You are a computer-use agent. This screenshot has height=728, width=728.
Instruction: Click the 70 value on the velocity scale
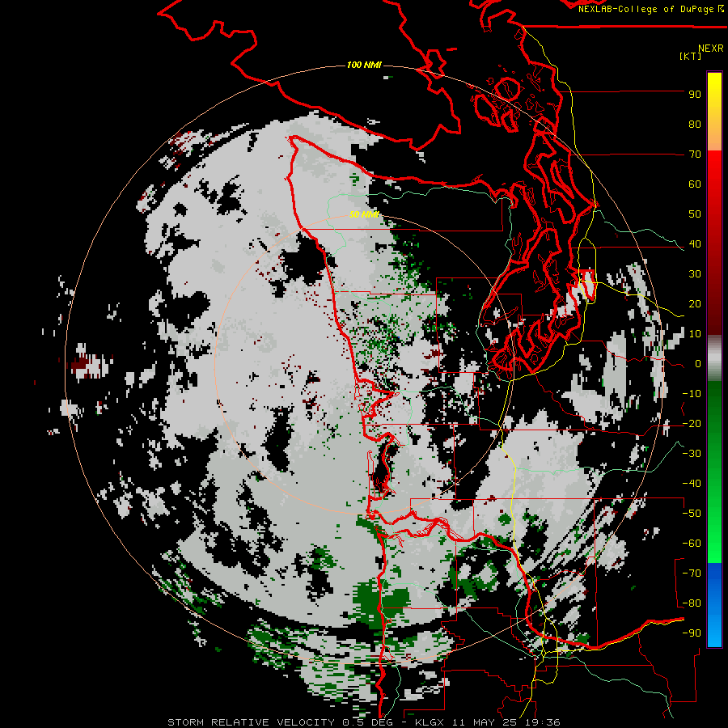tap(695, 154)
